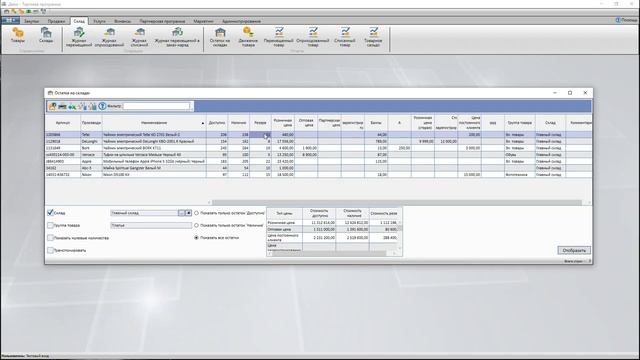Uncheck the Склад checkbox
640x360 pixels.
click(x=50, y=213)
